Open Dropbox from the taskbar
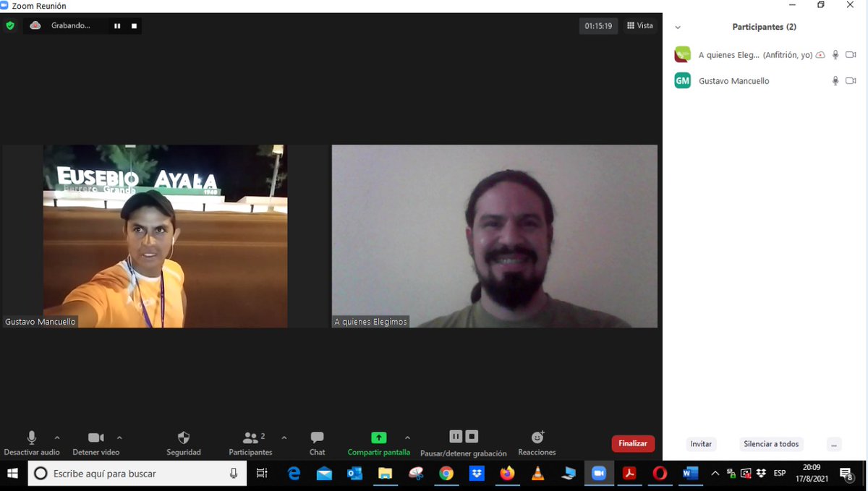 477,473
